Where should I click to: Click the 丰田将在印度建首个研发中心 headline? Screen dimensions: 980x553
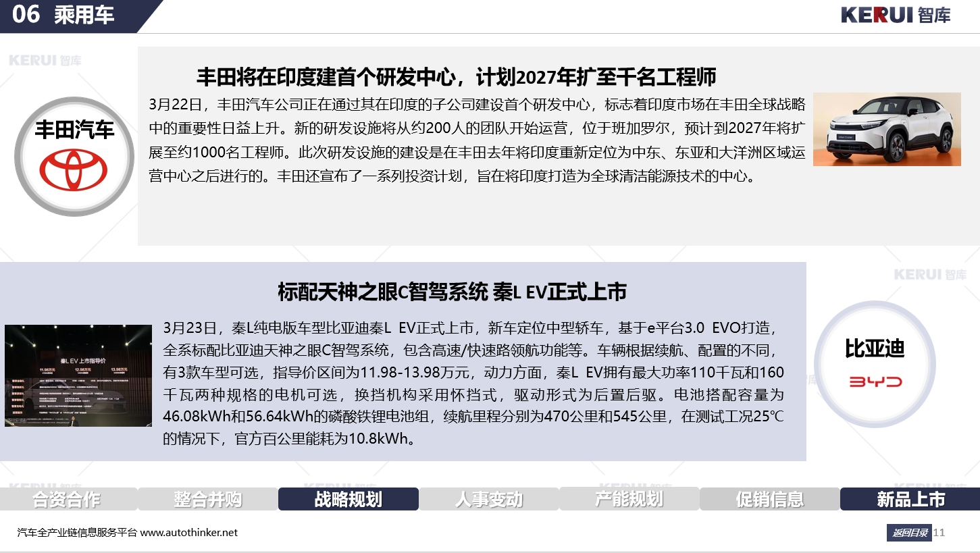point(456,77)
